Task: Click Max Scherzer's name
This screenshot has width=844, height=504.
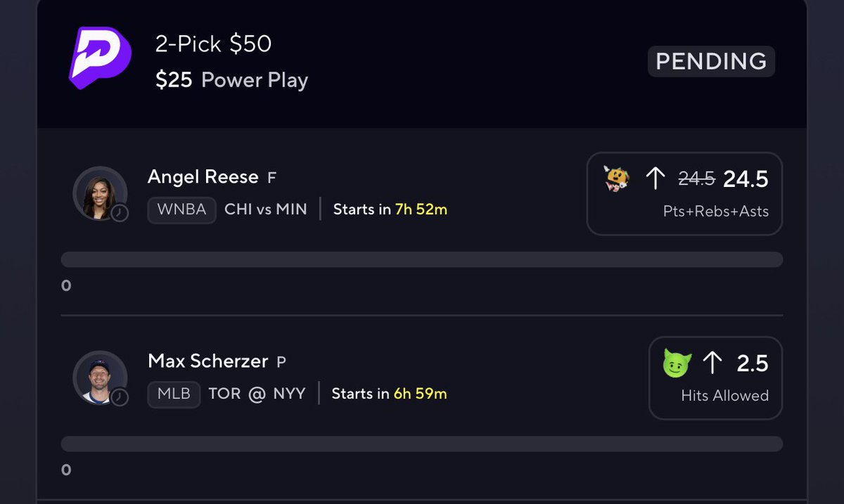Action: [x=208, y=361]
